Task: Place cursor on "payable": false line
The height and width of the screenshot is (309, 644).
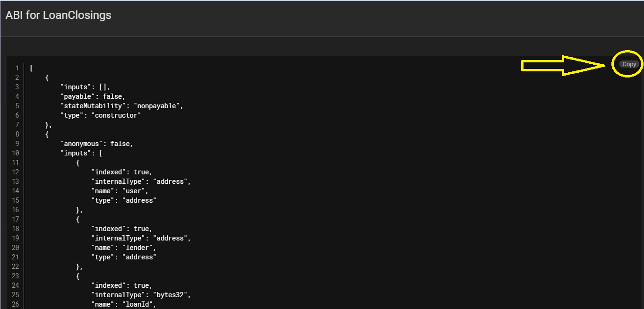Action: [x=93, y=96]
